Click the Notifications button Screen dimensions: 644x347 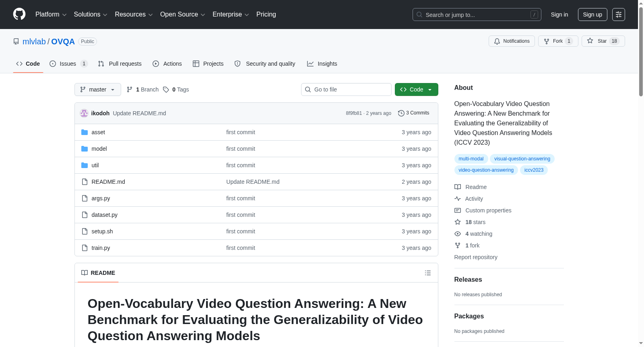click(x=512, y=41)
